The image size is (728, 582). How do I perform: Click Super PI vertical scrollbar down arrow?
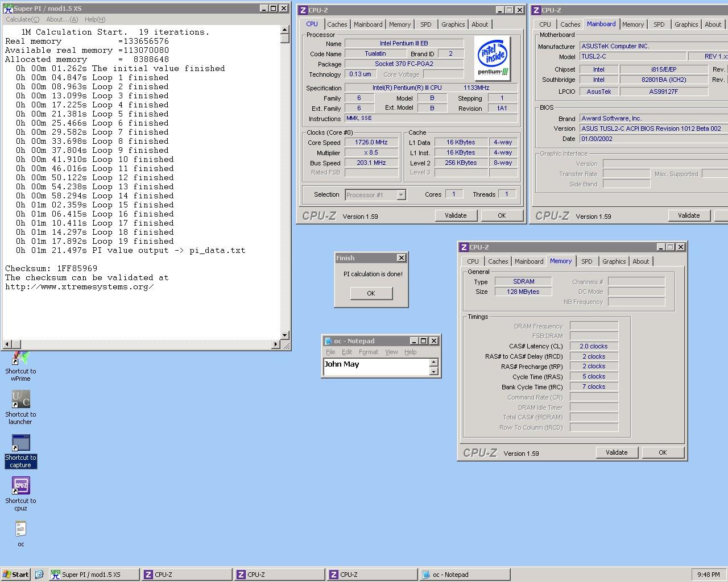click(285, 335)
